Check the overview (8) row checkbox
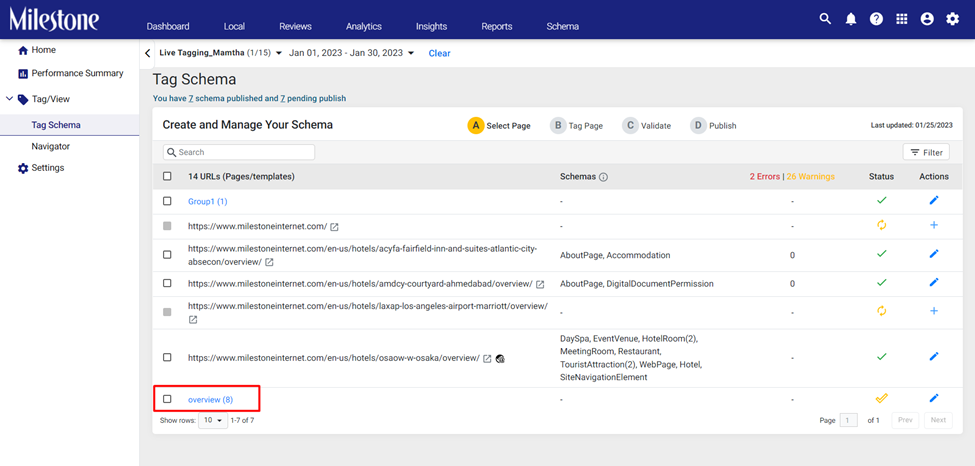The image size is (975, 466). (167, 399)
